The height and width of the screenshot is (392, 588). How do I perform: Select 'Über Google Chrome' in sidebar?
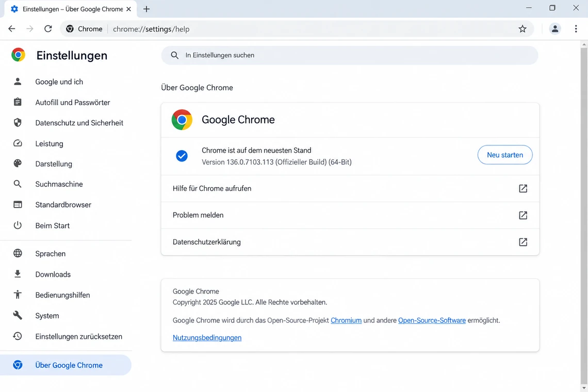(x=66, y=365)
